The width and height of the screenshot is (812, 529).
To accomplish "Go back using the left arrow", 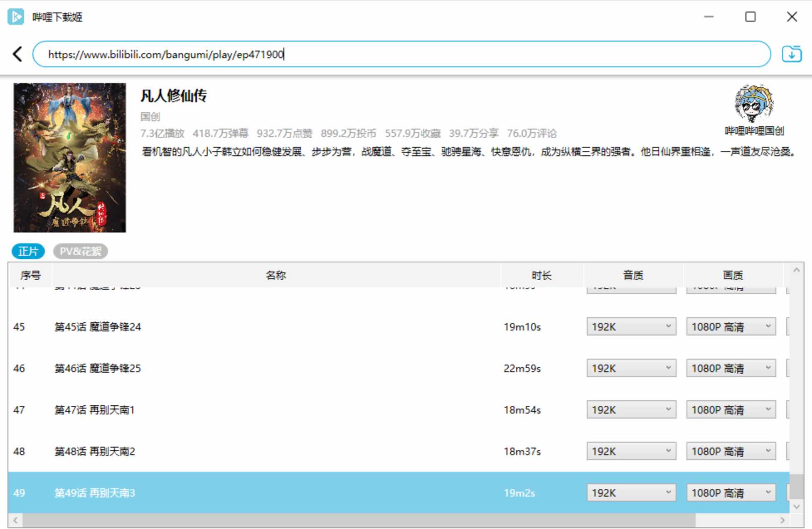I will (x=17, y=54).
